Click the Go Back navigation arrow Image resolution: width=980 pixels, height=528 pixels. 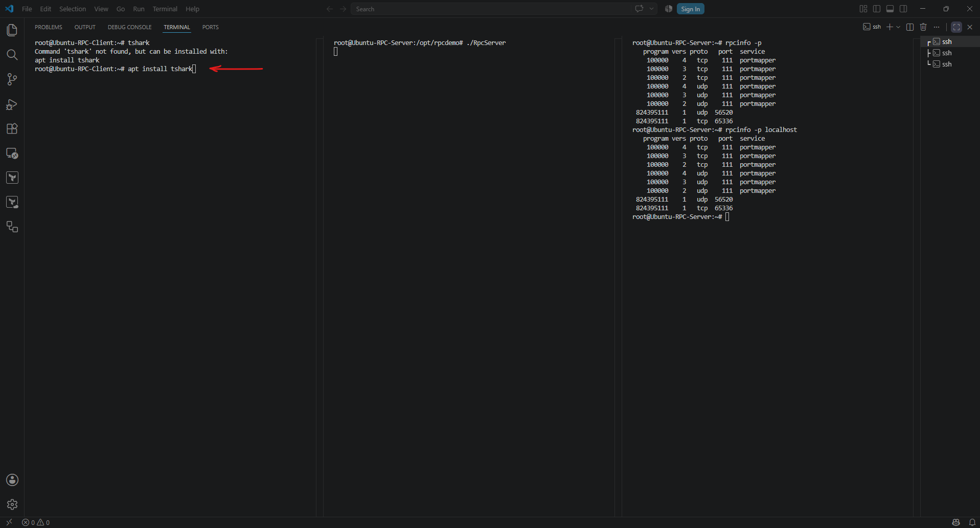(x=330, y=9)
